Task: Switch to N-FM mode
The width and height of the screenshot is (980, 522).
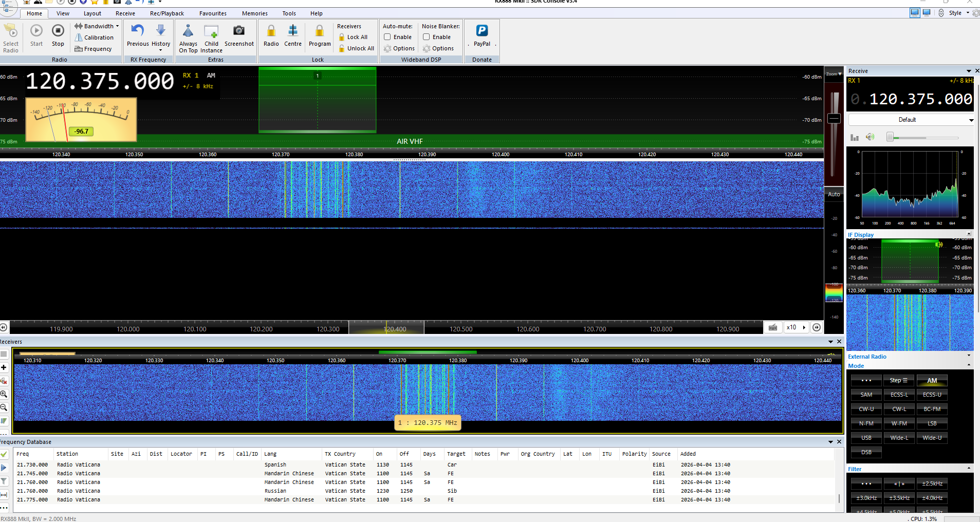Action: point(866,423)
